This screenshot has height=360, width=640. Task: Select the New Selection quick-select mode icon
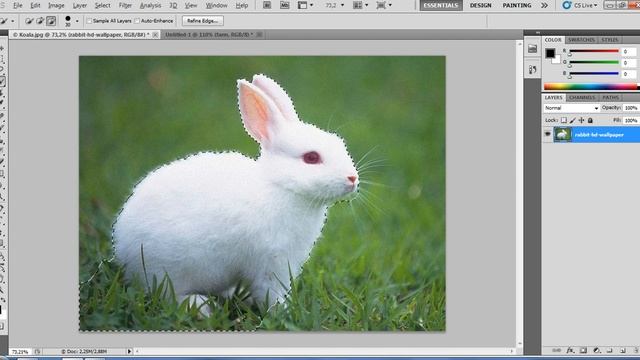click(29, 21)
